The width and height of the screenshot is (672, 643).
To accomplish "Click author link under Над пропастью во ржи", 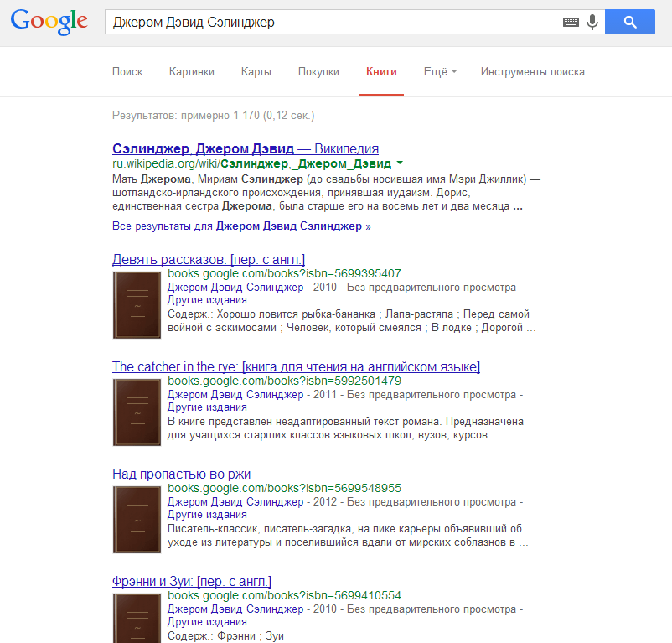I will [x=235, y=501].
